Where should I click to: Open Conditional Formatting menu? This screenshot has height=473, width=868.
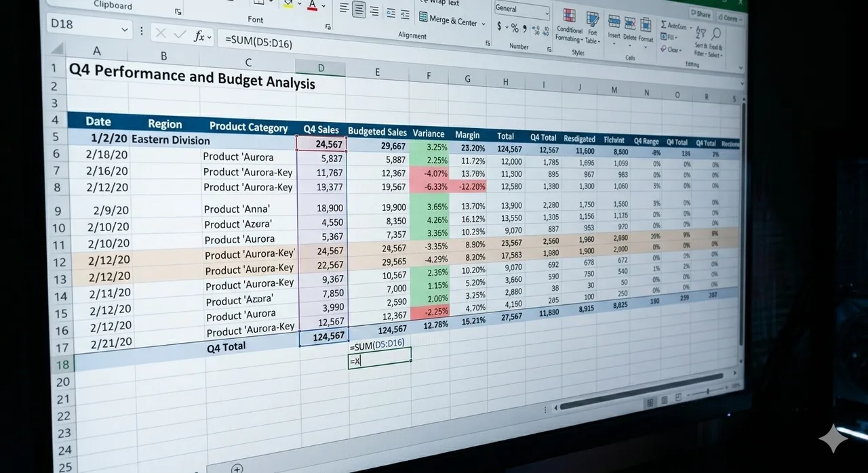pos(569,26)
